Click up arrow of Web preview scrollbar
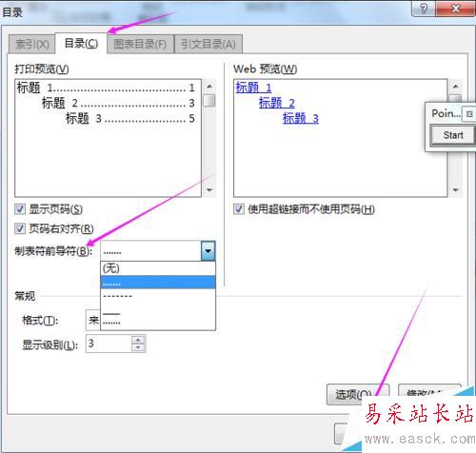This screenshot has height=453, width=476. pos(455,87)
